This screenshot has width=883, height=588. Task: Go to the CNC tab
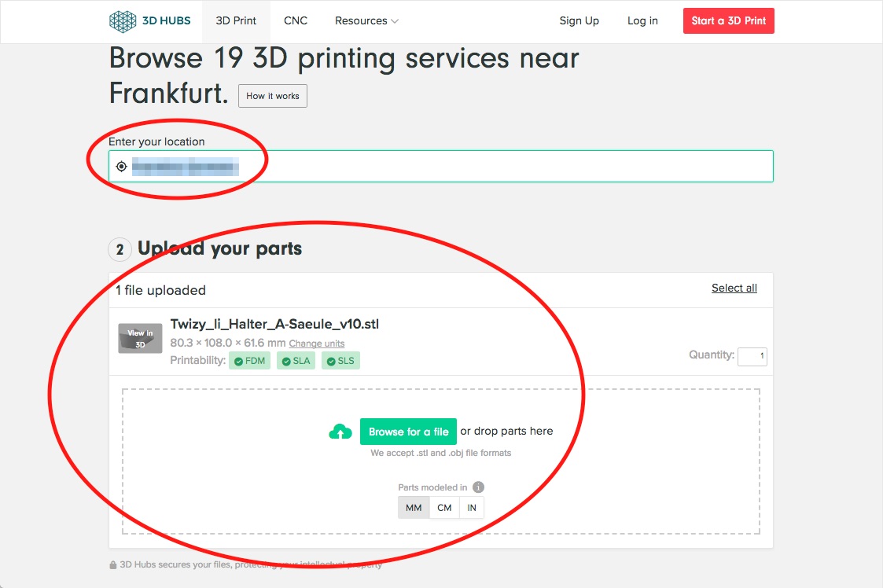click(296, 21)
